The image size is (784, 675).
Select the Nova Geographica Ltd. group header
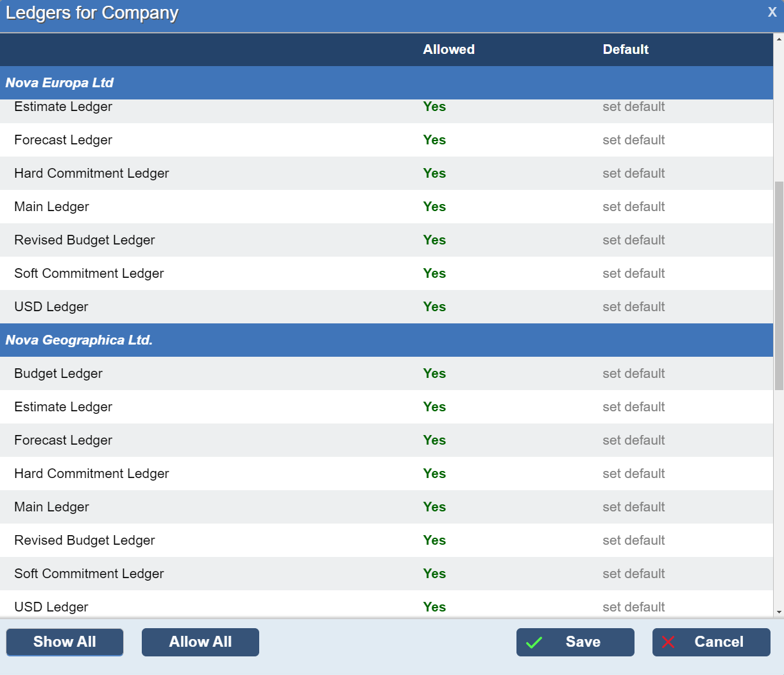pyautogui.click(x=79, y=340)
